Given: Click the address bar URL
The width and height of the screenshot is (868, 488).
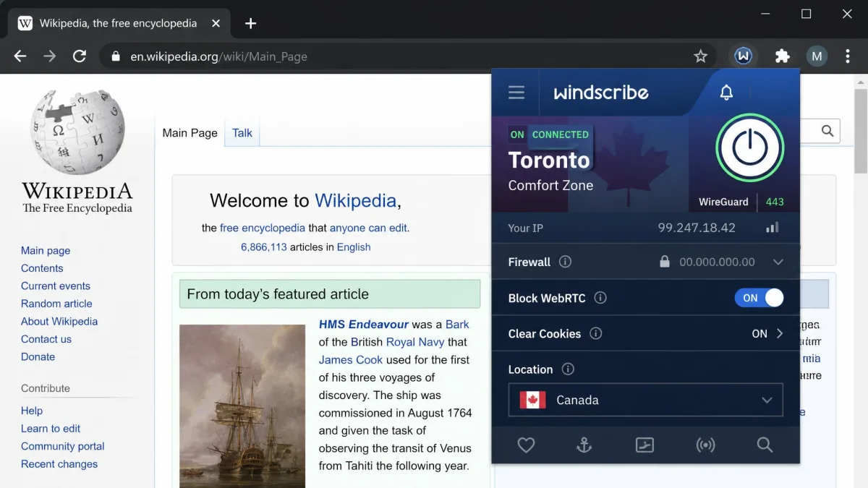Looking at the screenshot, I should click(x=218, y=56).
